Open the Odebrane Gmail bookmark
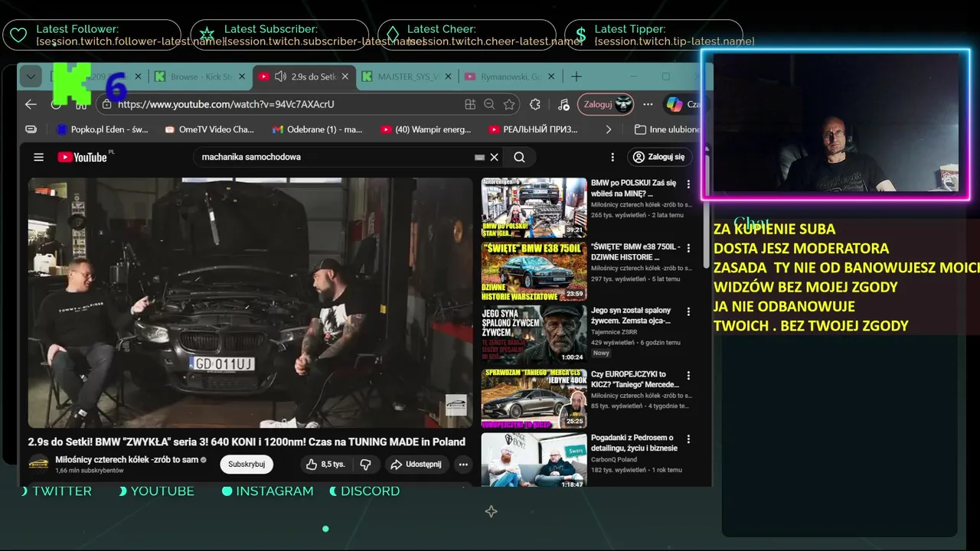Image resolution: width=980 pixels, height=551 pixels. click(317, 129)
